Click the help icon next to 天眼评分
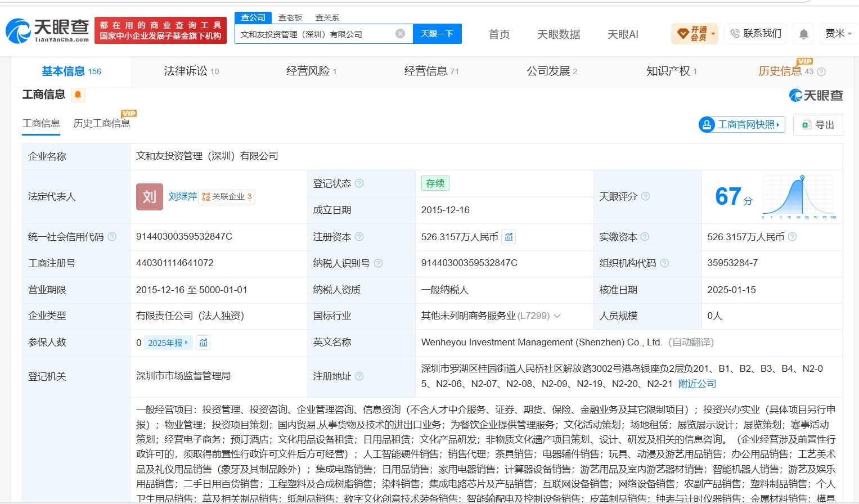This screenshot has width=859, height=504. point(645,196)
